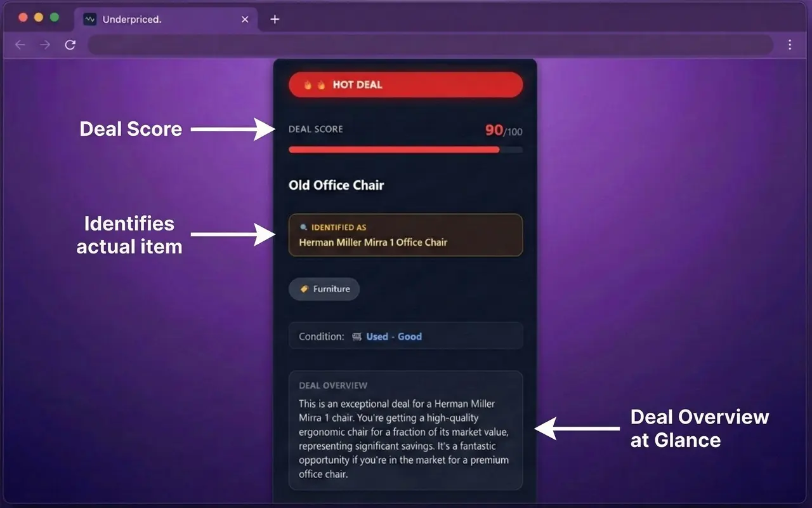The height and width of the screenshot is (508, 812).
Task: Click the HOT DEAL red banner
Action: click(x=406, y=84)
